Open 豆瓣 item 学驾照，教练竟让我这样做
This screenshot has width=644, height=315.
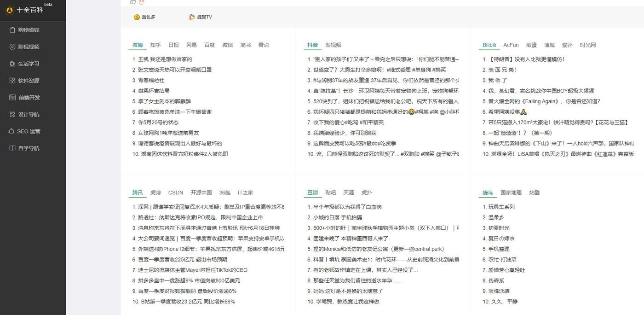[348, 302]
